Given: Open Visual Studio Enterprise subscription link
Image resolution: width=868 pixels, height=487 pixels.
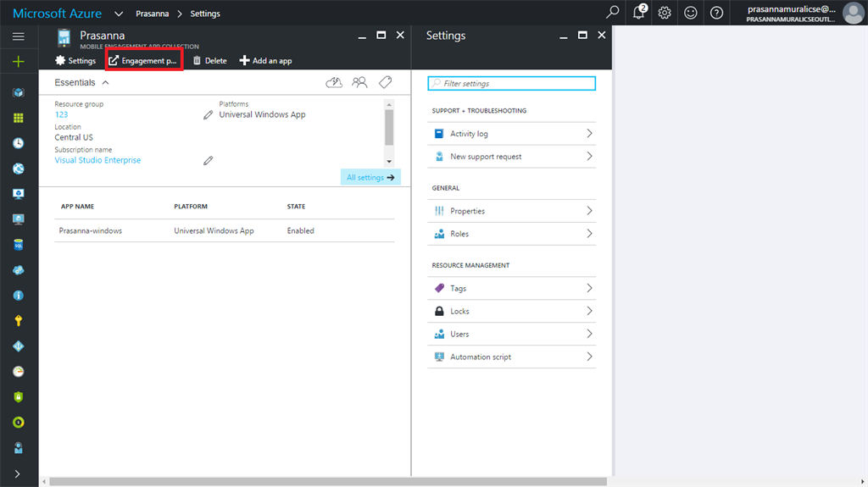Looking at the screenshot, I should pyautogui.click(x=97, y=160).
